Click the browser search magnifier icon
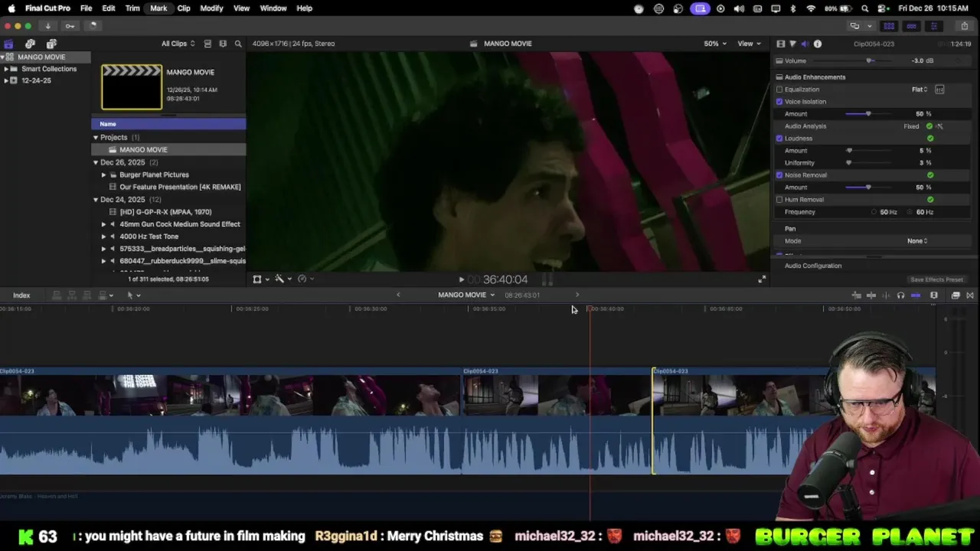This screenshot has height=551, width=980. click(238, 44)
